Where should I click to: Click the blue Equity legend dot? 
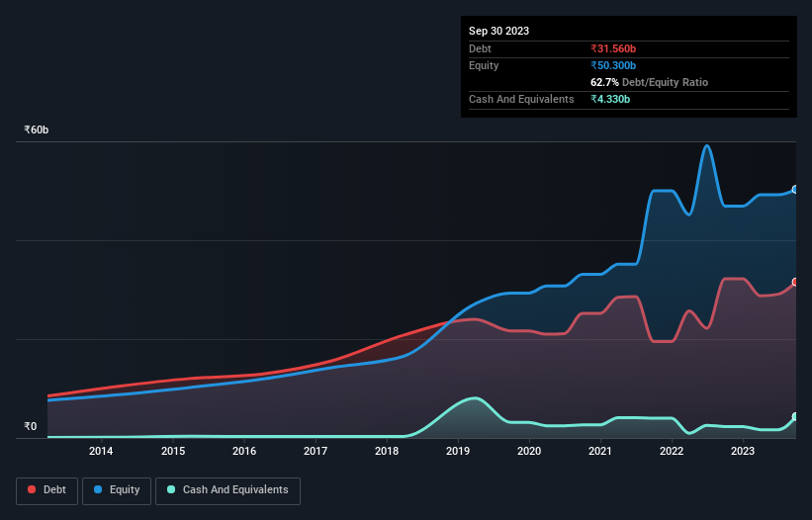[x=98, y=489]
